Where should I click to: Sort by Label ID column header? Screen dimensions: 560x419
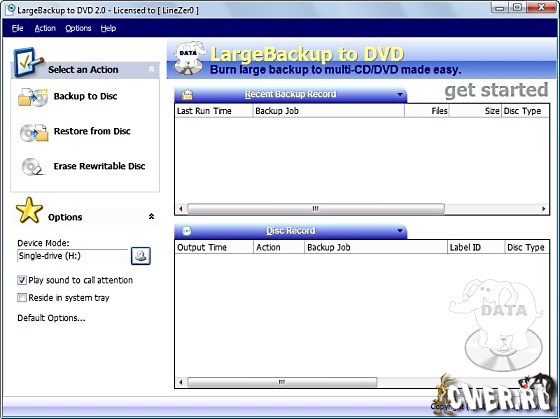tap(476, 247)
